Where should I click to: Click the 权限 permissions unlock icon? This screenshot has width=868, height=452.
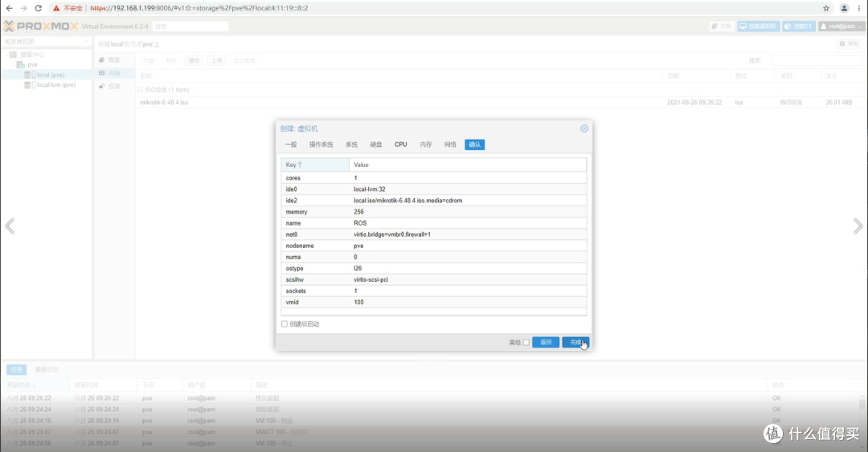coord(102,87)
